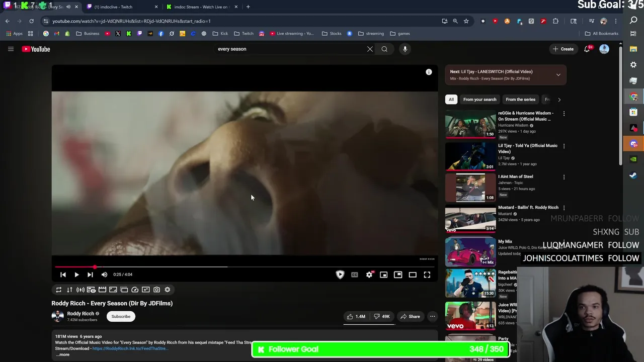
Task: Go to the YouTube home logo
Action: coord(36,49)
